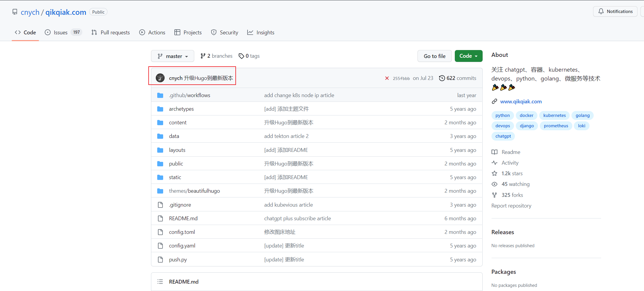Select the loki topic tag
Screen dimensions: 644x291
(x=582, y=126)
